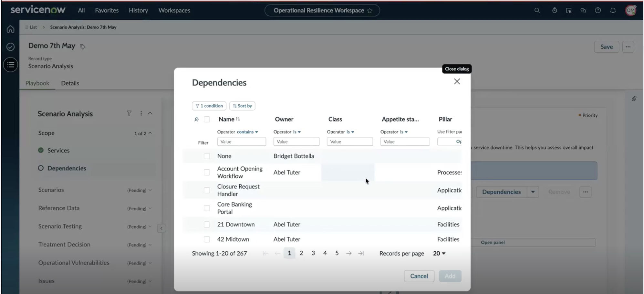Open the checkmark circle sidebar icon
The width and height of the screenshot is (644, 294).
10,47
